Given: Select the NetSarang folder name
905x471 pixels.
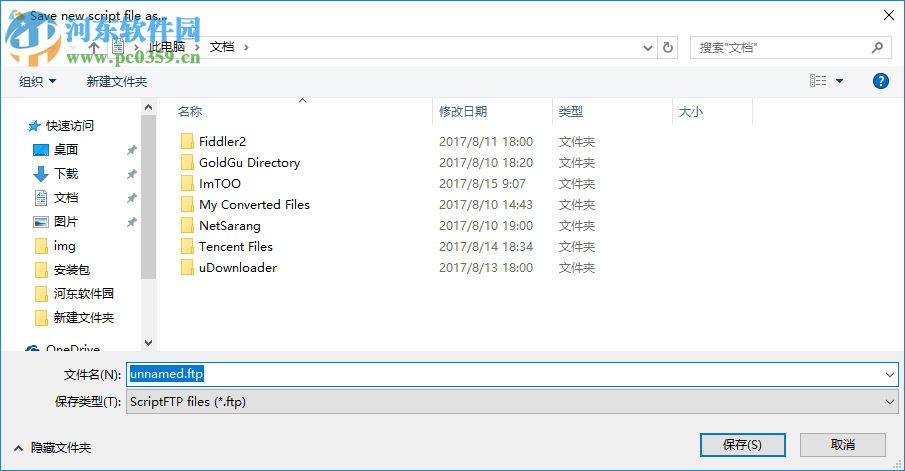Looking at the screenshot, I should click(x=230, y=226).
